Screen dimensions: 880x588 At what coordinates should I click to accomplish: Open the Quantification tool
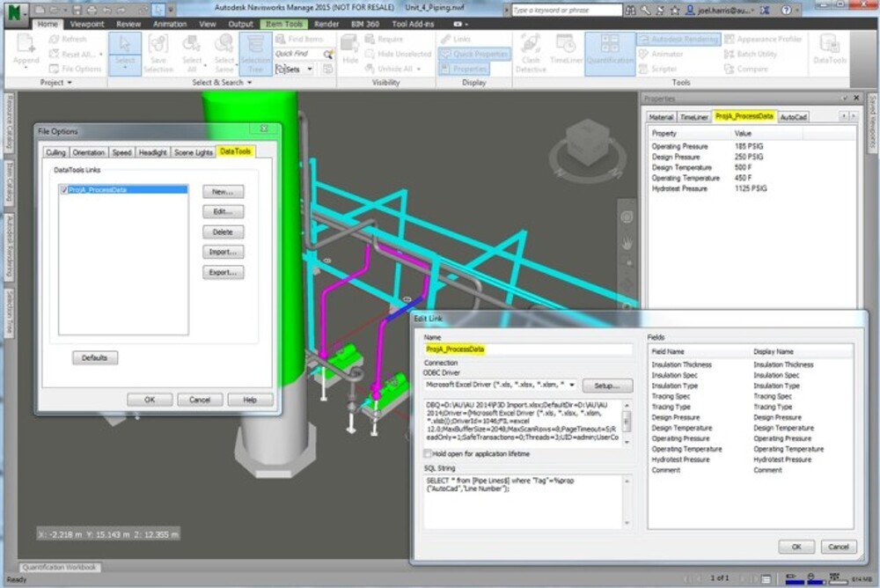tap(610, 54)
